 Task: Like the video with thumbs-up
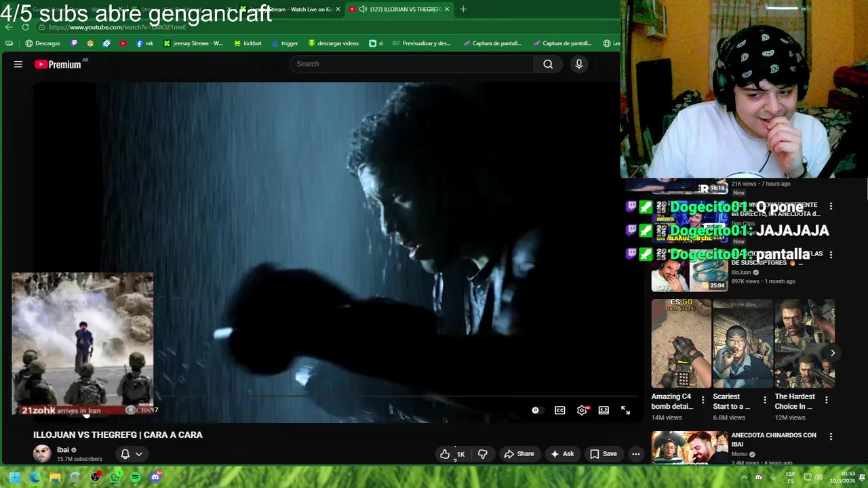point(452,454)
